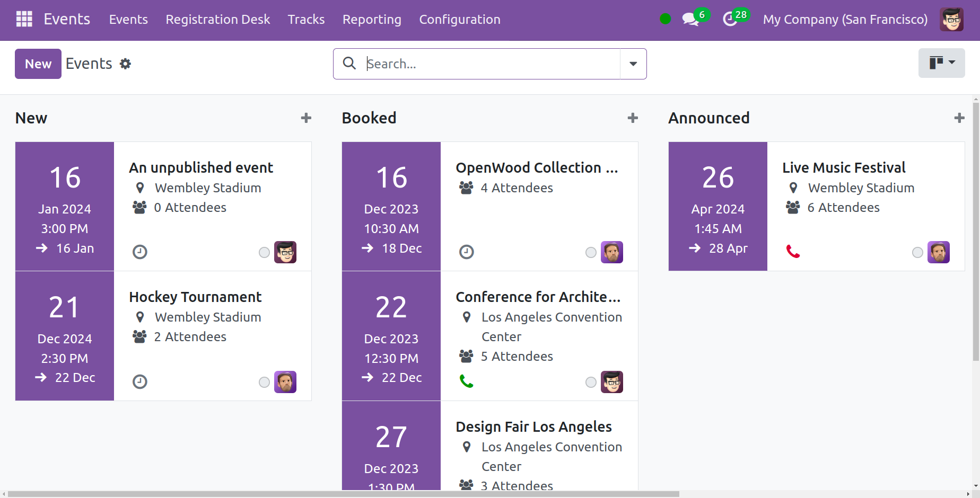Screen dimensions: 980x498
Task: Click the attendees icon on OpenWood Collection card
Action: click(x=466, y=188)
